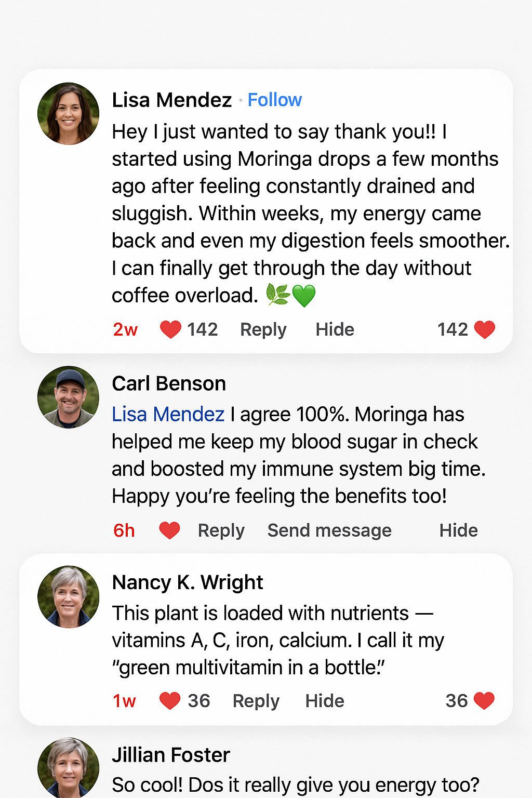The image size is (532, 798).
Task: Open the Lisa Mendez mention in Carl's reply
Action: pos(168,414)
